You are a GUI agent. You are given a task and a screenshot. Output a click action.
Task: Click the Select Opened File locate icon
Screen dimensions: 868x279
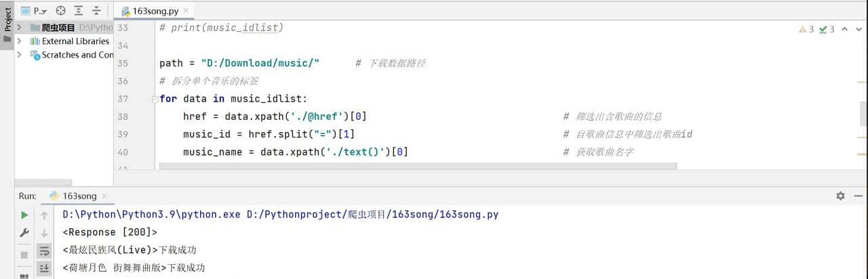point(60,10)
